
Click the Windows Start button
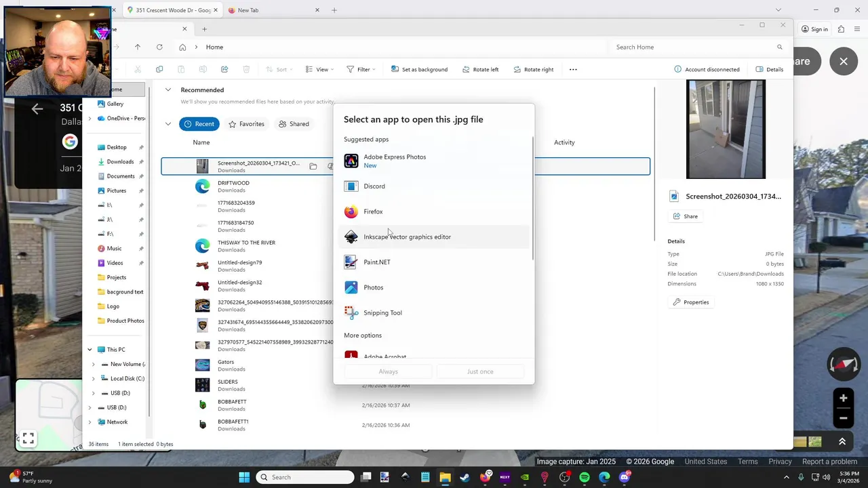tap(244, 477)
